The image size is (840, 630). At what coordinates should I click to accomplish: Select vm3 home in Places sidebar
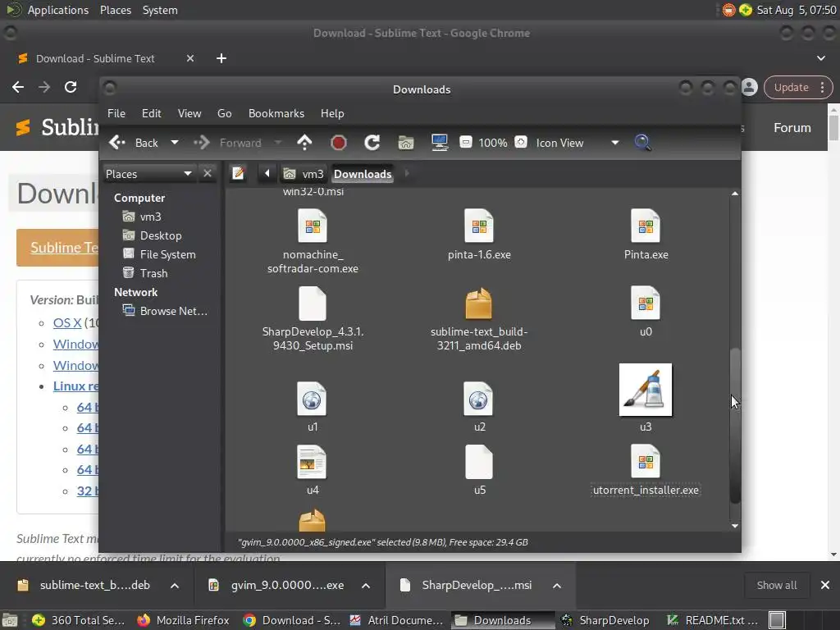(142, 217)
